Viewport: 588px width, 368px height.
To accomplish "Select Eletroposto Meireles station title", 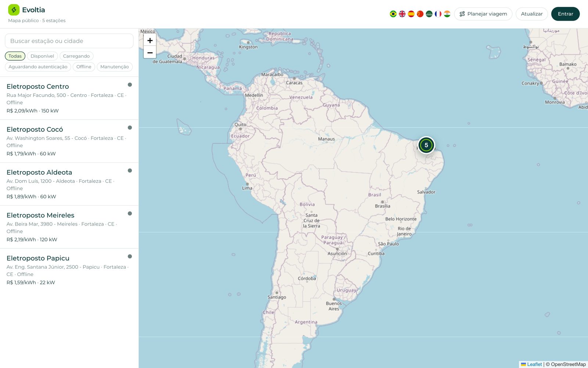I will coord(40,215).
